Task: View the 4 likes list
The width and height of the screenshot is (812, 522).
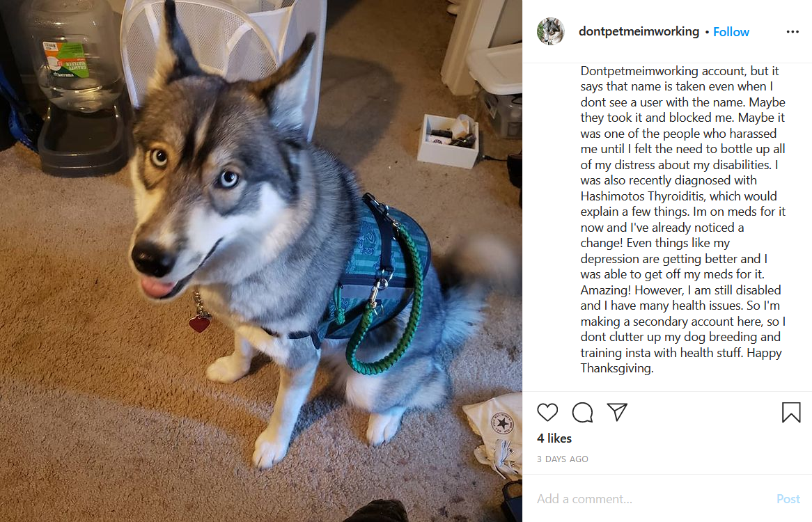Action: [554, 438]
